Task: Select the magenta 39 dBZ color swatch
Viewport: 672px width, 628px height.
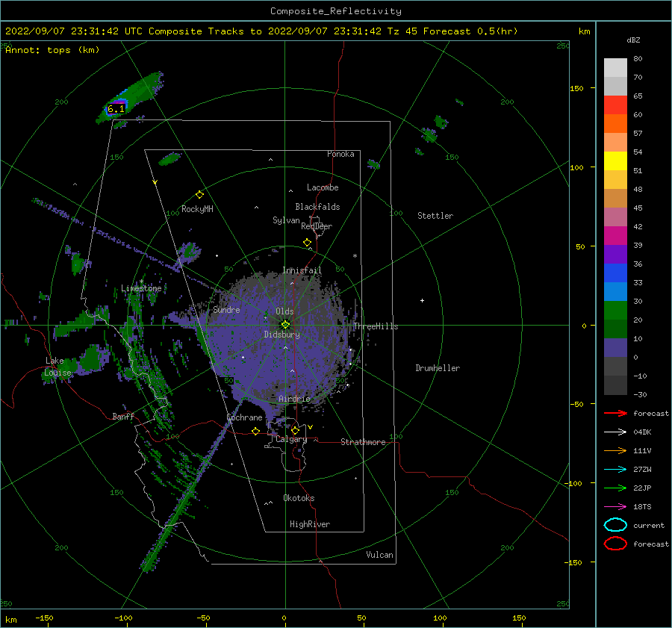Action: pos(615,235)
